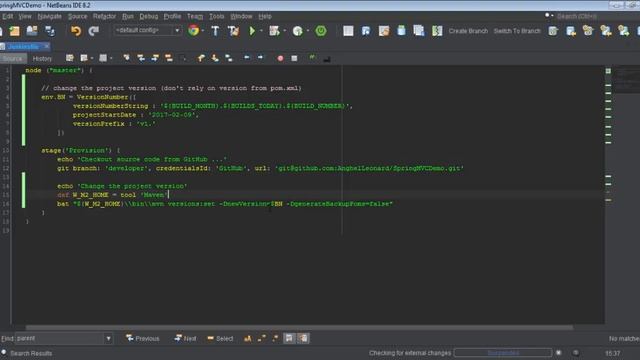Click the Shift Line Left arrow icon

247,58
